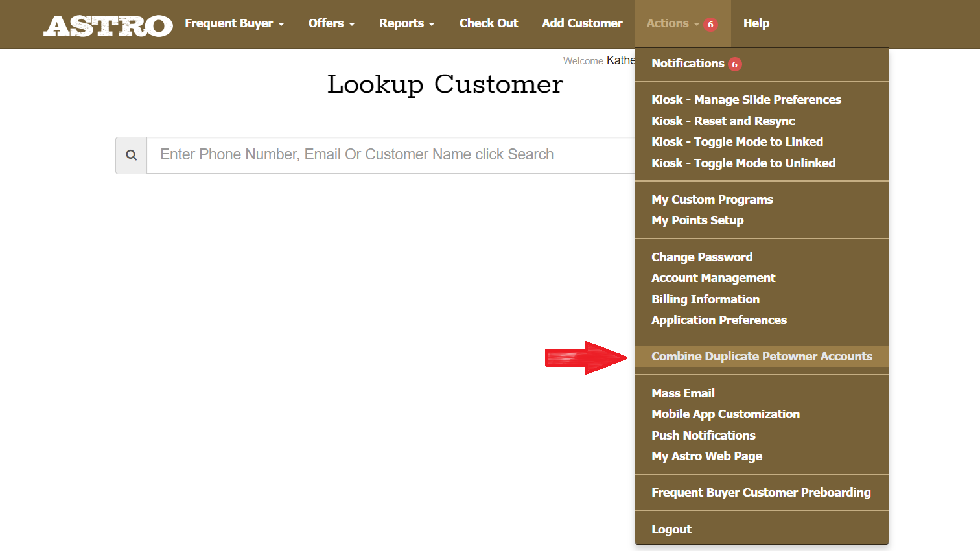Click the red 6 badge beside Actions
Screen dimensions: 980x551
click(x=710, y=25)
